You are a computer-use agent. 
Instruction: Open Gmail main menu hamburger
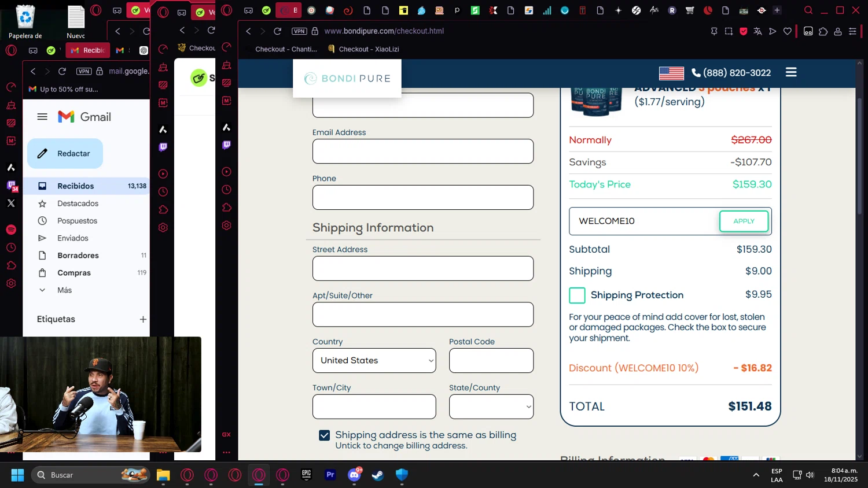click(42, 117)
